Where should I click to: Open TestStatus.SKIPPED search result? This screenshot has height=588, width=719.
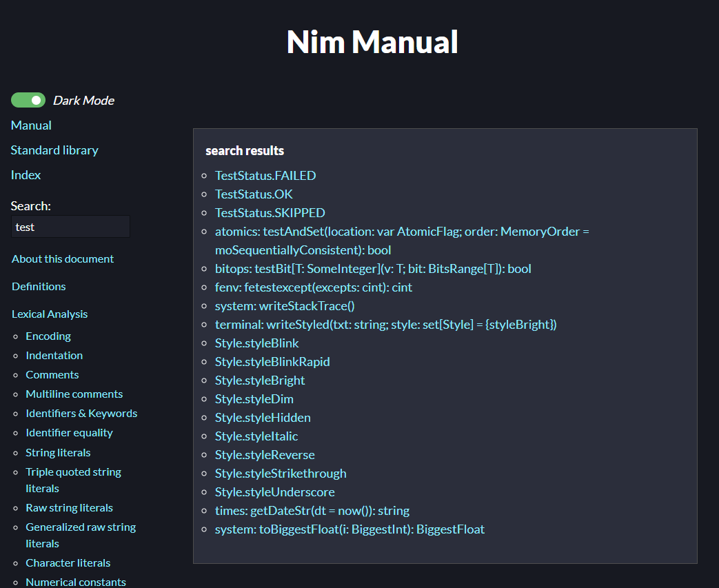(270, 213)
